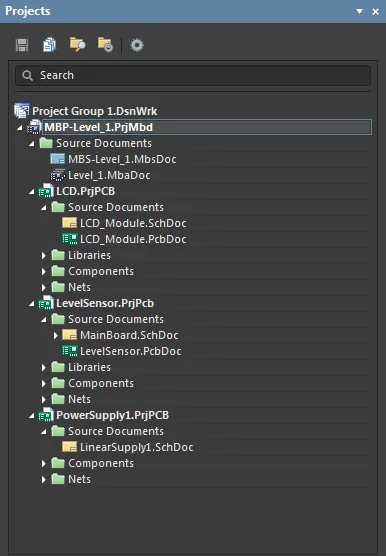Expand Nets under LevelSensor.PrjPcb
This screenshot has height=556, width=386.
click(x=44, y=399)
